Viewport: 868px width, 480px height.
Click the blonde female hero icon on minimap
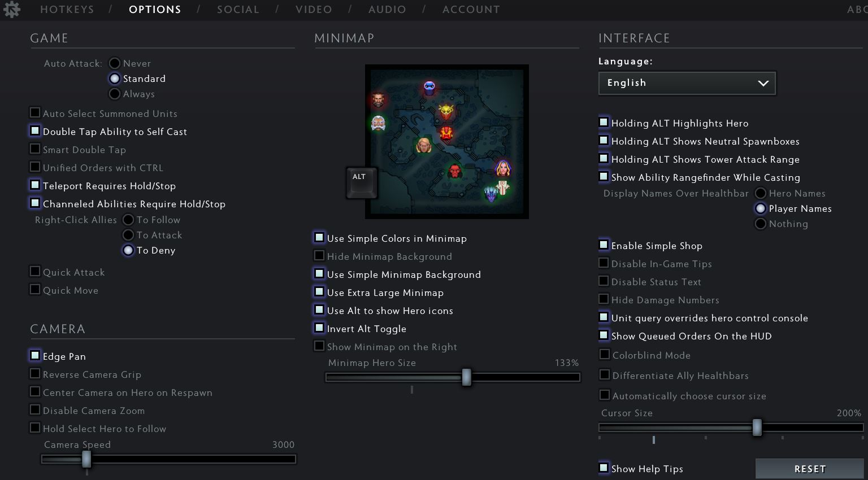(x=502, y=168)
